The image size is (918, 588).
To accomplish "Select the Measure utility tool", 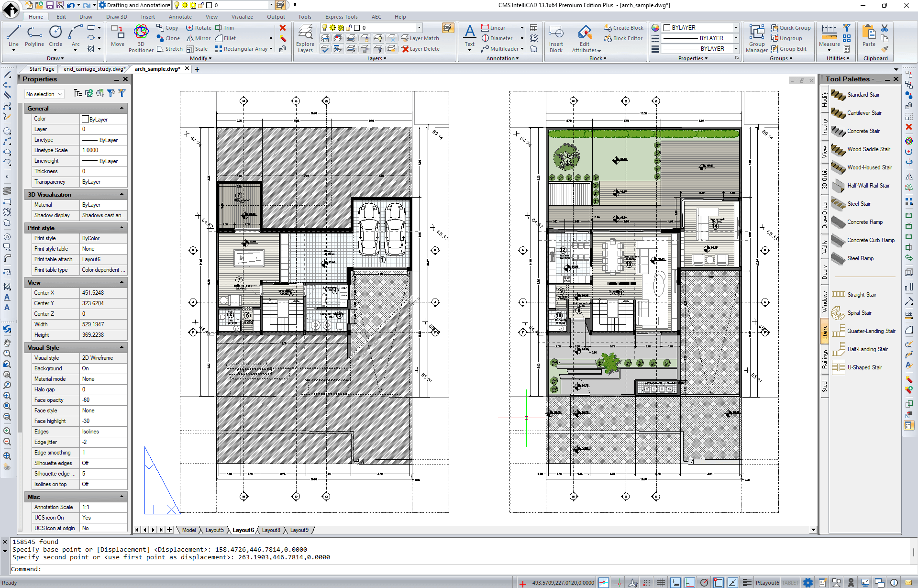I will pos(829,36).
